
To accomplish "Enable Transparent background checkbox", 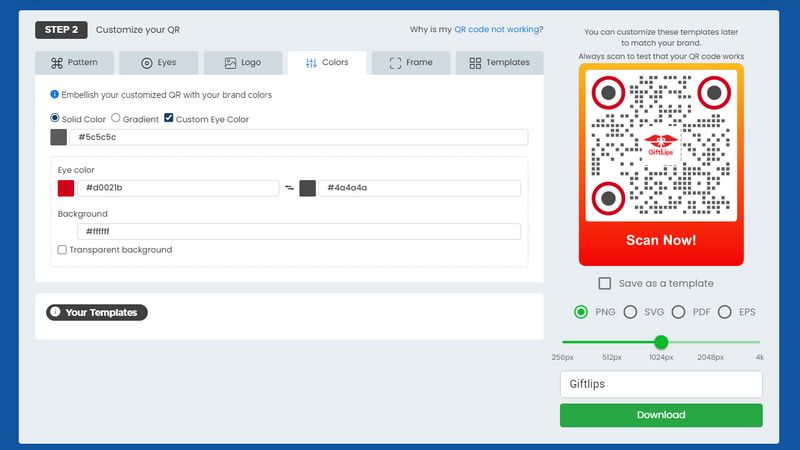I will pos(63,250).
